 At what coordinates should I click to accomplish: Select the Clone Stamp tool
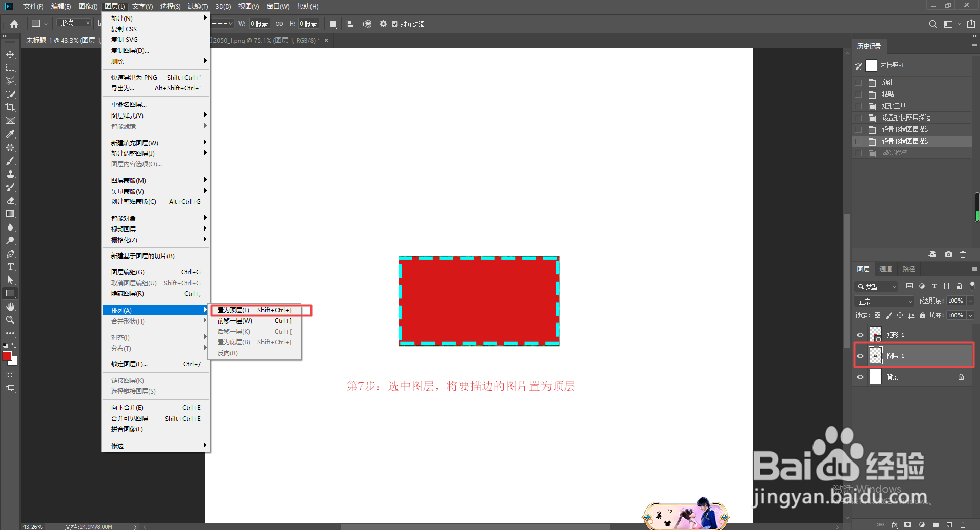pyautogui.click(x=10, y=174)
